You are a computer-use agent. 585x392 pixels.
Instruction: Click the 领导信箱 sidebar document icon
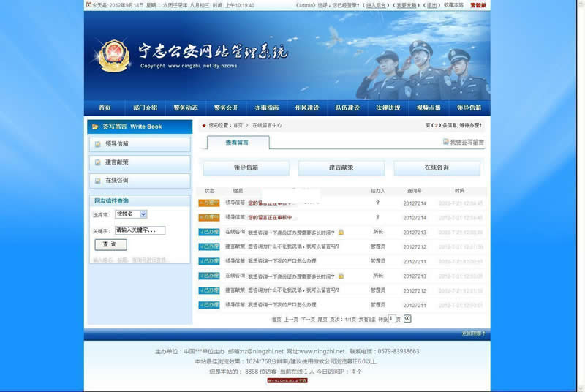point(97,144)
